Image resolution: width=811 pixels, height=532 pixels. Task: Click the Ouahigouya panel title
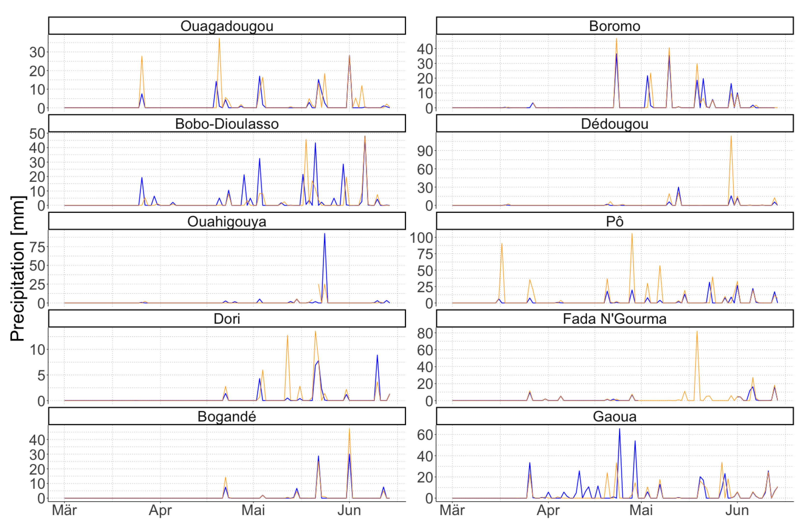point(227,221)
